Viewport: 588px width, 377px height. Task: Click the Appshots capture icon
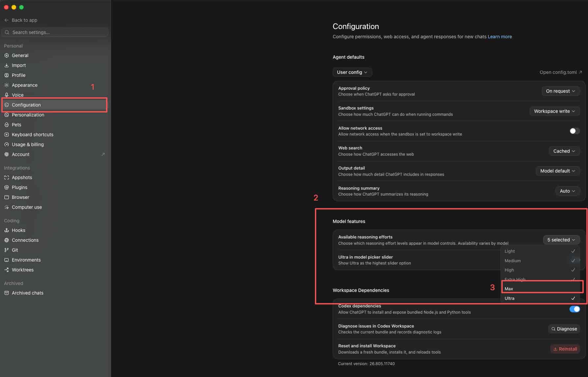point(7,177)
